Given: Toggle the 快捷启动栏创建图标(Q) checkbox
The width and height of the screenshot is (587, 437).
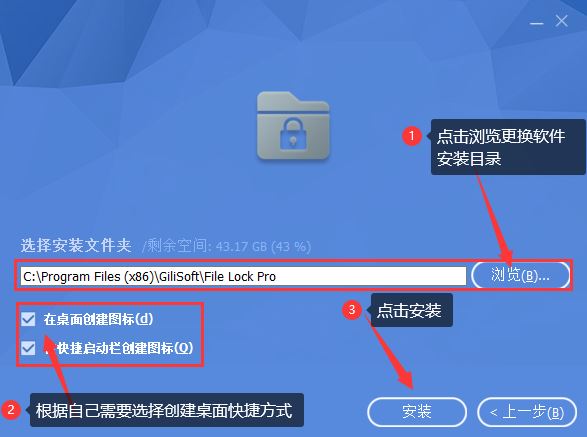Looking at the screenshot, I should 28,348.
